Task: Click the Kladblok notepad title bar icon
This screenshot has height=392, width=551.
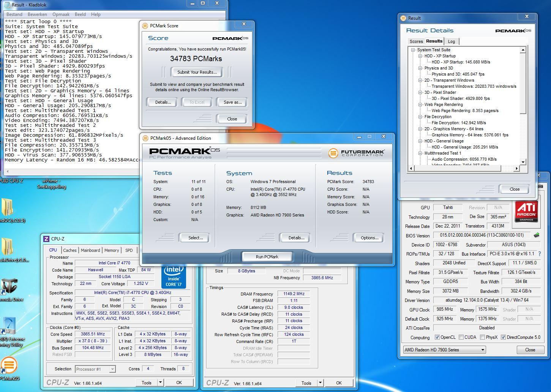Action: 8,5
